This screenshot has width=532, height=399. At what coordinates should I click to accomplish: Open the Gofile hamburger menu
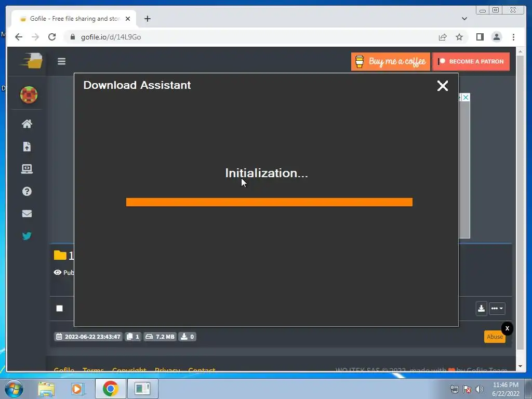point(61,61)
